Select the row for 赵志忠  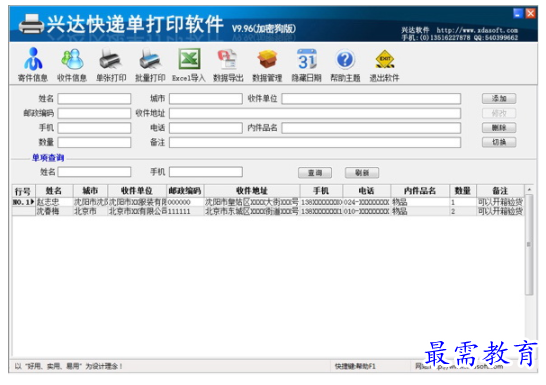[268, 202]
